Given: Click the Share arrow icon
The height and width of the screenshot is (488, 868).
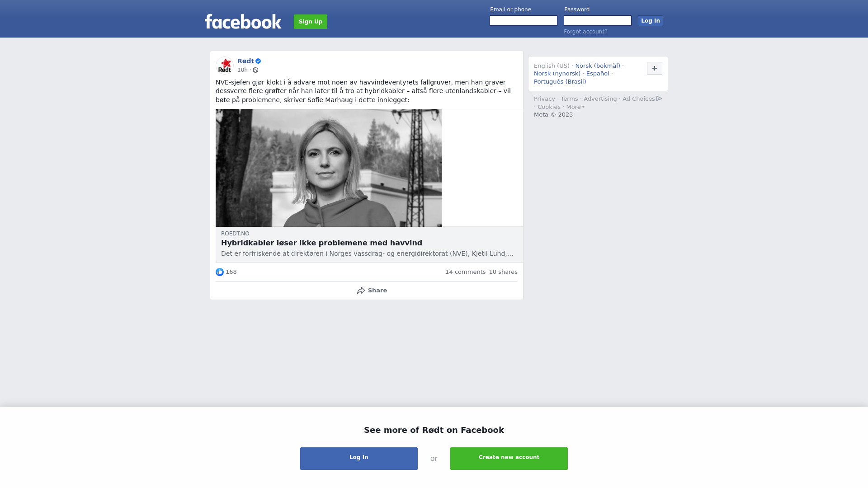Looking at the screenshot, I should tap(361, 291).
